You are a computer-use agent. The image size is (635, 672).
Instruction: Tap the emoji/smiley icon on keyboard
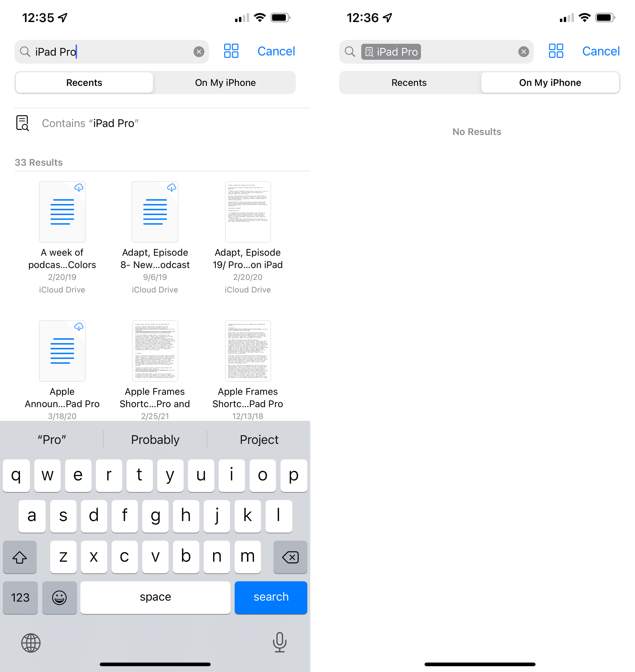click(x=60, y=597)
